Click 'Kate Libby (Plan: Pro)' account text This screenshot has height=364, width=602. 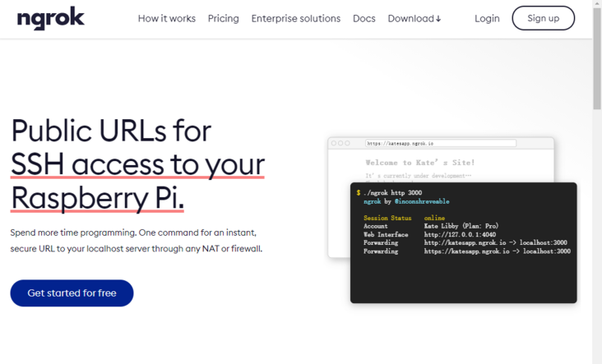(461, 226)
